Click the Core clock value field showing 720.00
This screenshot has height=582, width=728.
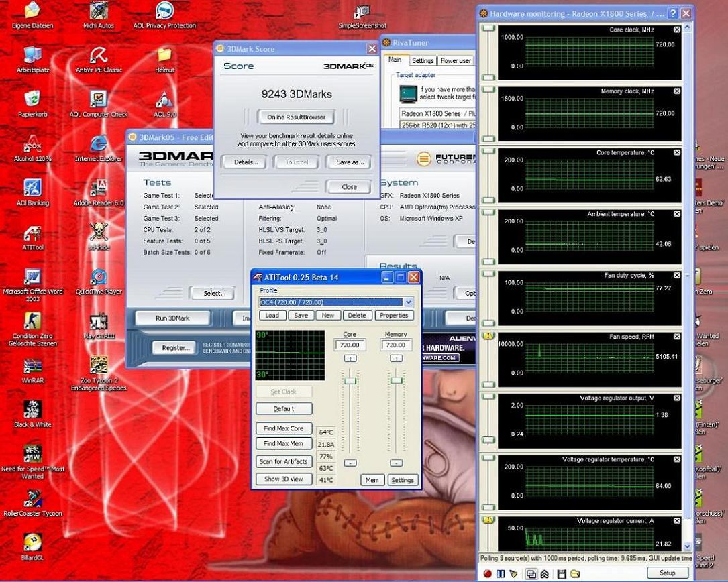(350, 345)
